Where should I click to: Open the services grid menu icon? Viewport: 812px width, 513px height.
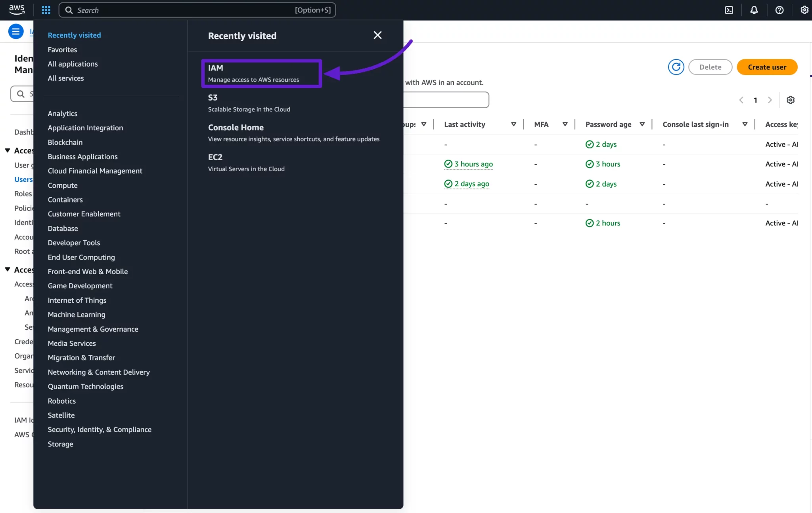[x=46, y=10]
